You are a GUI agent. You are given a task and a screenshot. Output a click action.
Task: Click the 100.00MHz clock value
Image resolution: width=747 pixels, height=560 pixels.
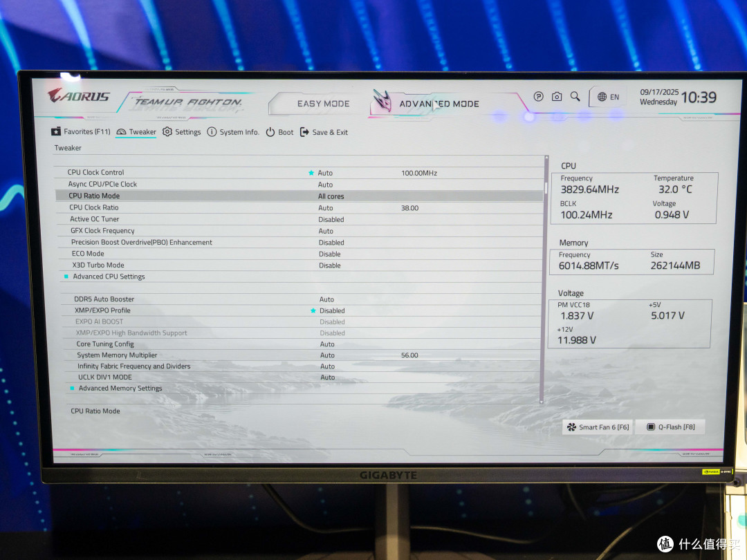pyautogui.click(x=419, y=173)
